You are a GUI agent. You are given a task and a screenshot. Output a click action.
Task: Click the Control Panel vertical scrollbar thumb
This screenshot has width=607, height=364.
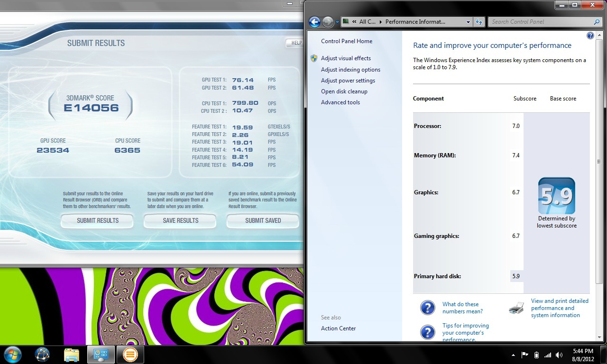(x=599, y=162)
